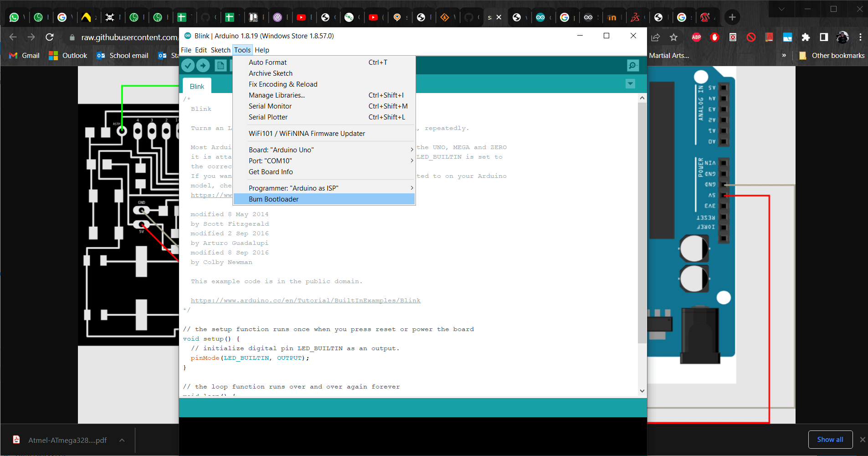Viewport: 868px width, 456px height.
Task: Open the Atmel-ATmega328 pdf download
Action: (61, 440)
